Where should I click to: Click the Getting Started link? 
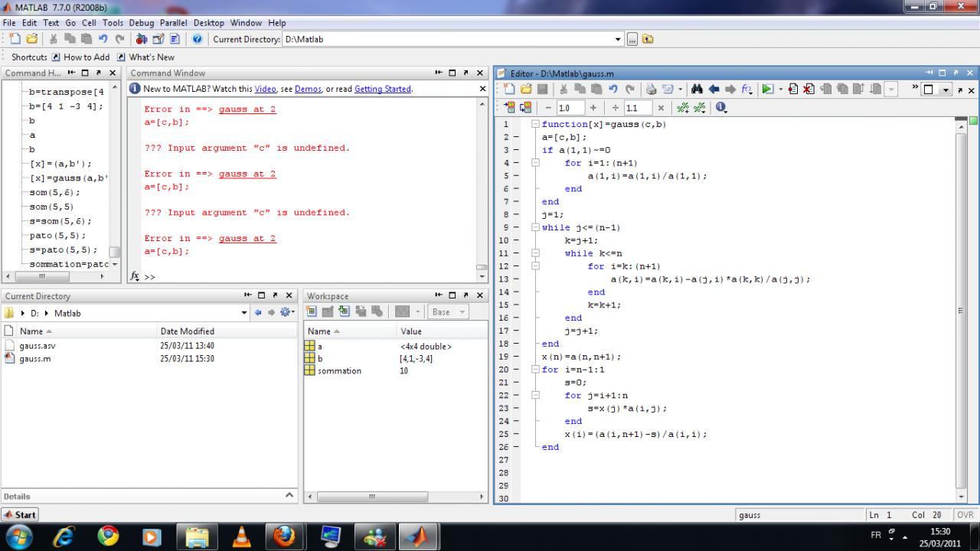[382, 89]
